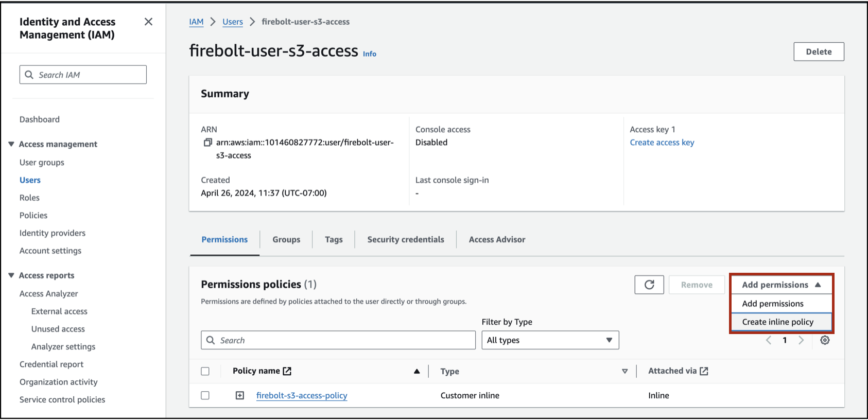
Task: Check the select-all policies checkbox
Action: tap(205, 371)
